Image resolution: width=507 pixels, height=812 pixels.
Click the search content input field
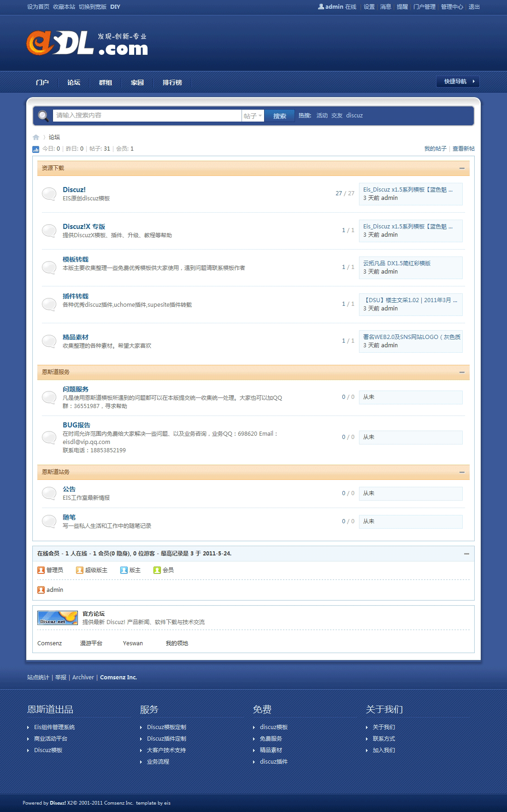click(x=147, y=116)
